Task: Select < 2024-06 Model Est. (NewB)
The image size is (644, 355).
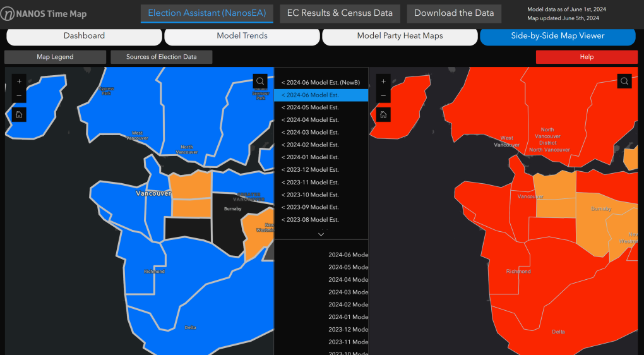Action: pos(321,83)
